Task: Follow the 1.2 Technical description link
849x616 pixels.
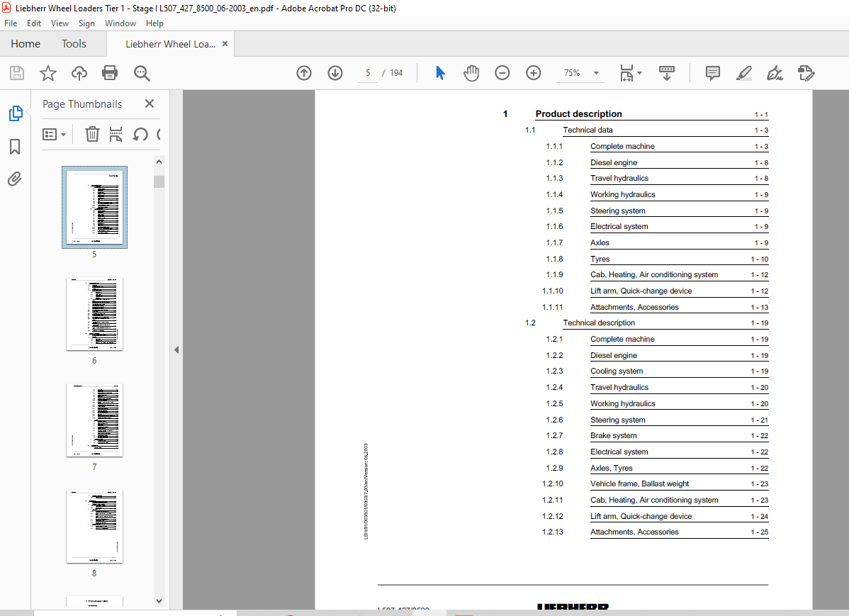Action: [599, 323]
